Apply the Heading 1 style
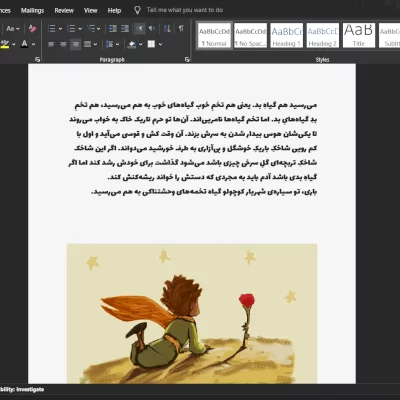This screenshot has width=400, height=400. [287, 36]
